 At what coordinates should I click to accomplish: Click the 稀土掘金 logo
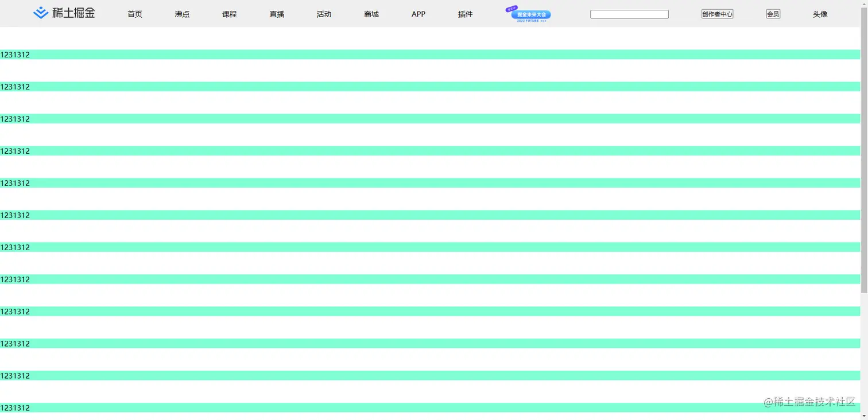pyautogui.click(x=64, y=13)
